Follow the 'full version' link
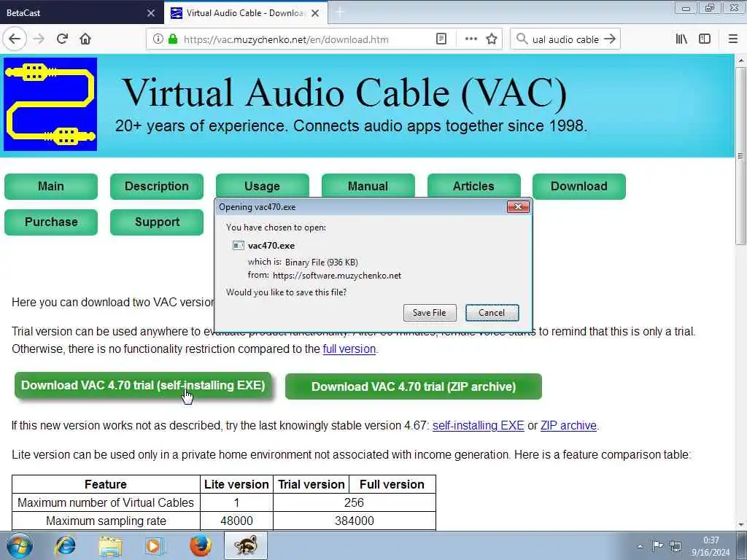The width and height of the screenshot is (747, 560). (349, 349)
